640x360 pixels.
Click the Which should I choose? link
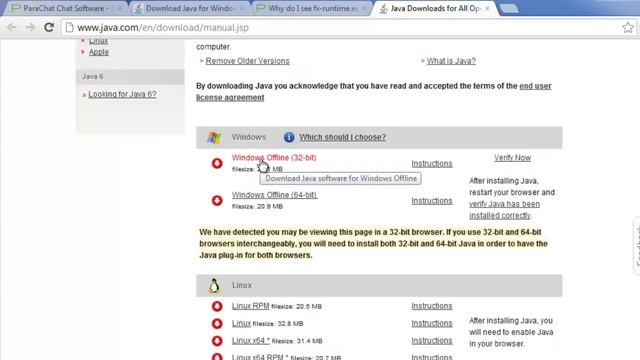tap(342, 137)
